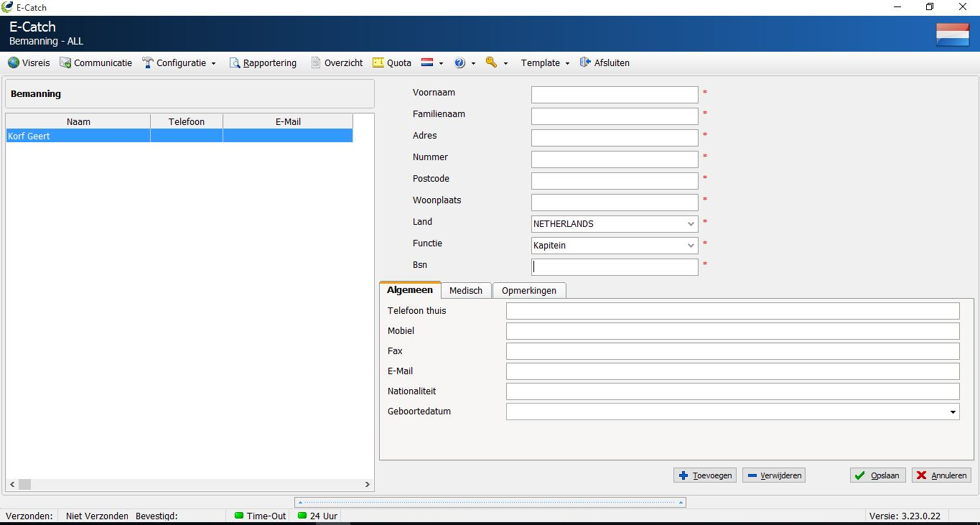Select crew row Korf Geert

point(179,136)
